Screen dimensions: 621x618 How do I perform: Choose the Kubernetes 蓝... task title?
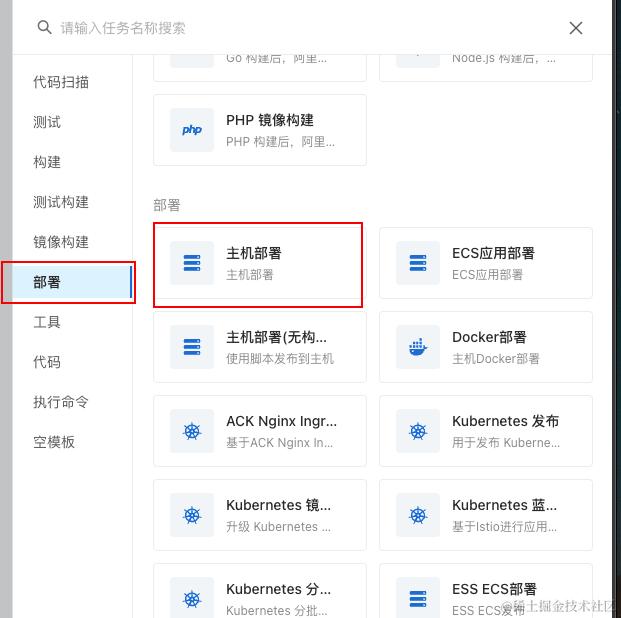click(x=505, y=505)
